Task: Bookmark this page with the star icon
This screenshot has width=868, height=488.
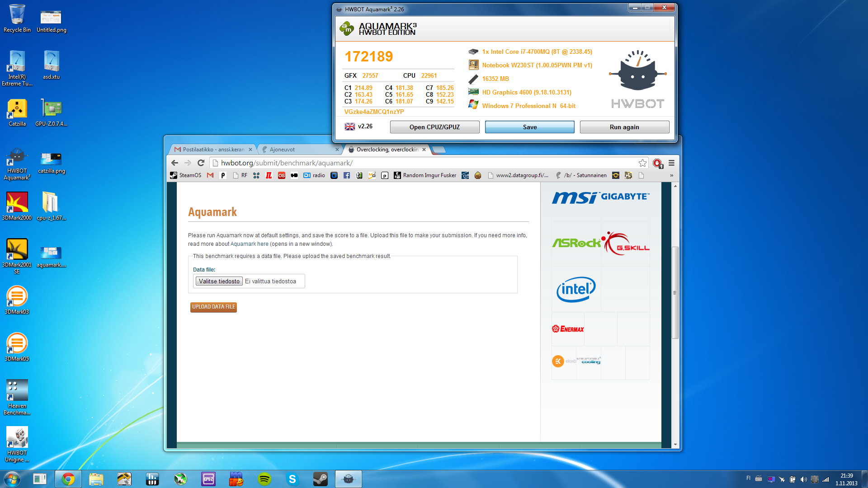Action: pyautogui.click(x=642, y=163)
